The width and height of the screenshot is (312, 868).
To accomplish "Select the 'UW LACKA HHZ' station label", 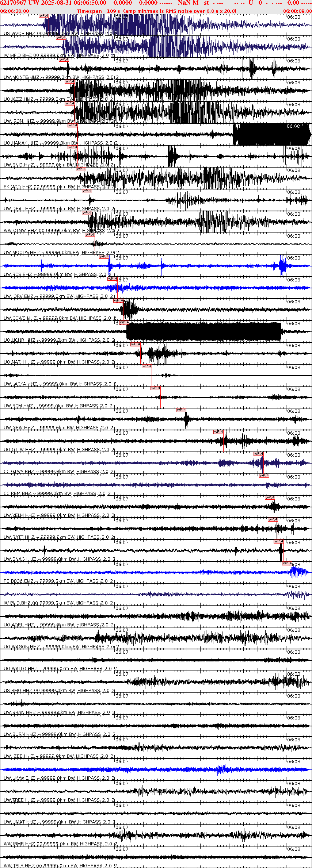I will tap(20, 384).
